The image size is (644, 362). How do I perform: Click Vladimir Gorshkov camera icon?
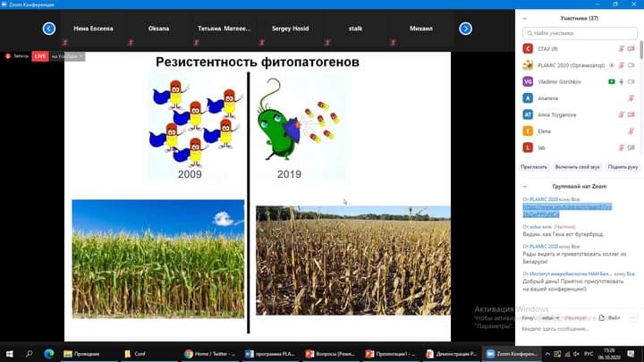click(x=631, y=81)
